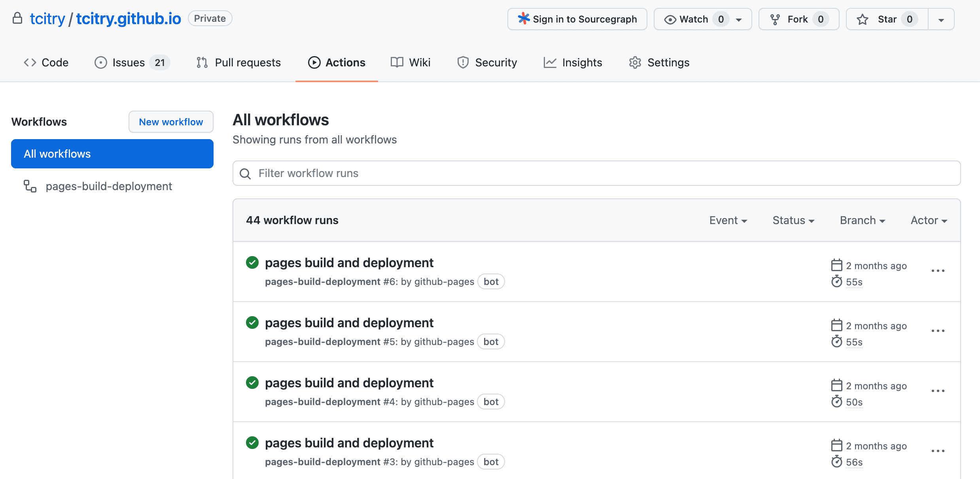
Task: Open the Event filter dropdown
Action: (x=728, y=220)
